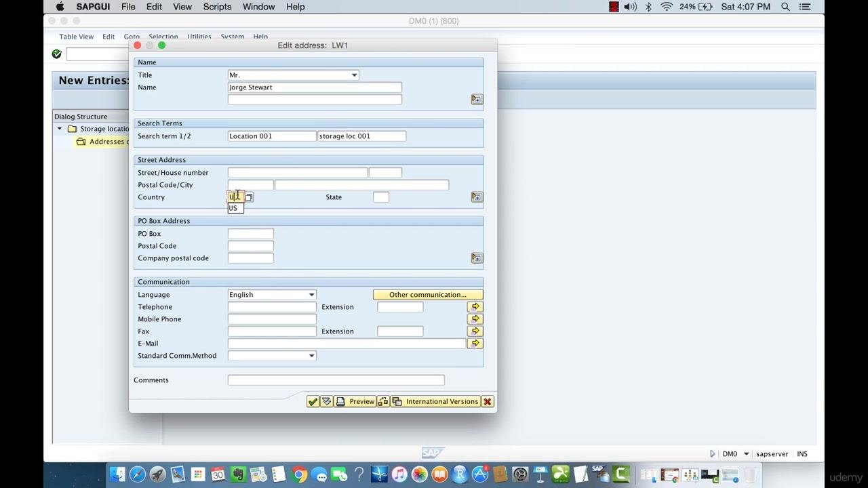This screenshot has width=868, height=488.
Task: Open status bar system info dropdown arrow
Action: pos(746,454)
